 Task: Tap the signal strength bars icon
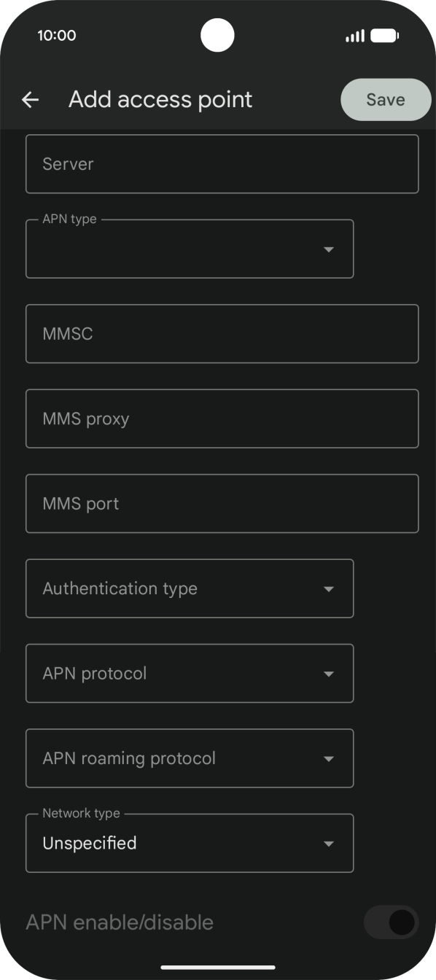(355, 35)
